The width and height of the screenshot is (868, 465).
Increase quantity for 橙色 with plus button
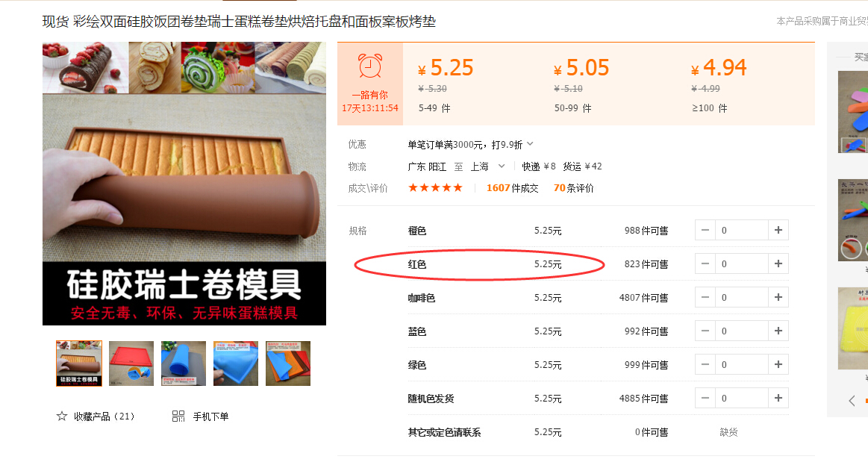(x=778, y=231)
